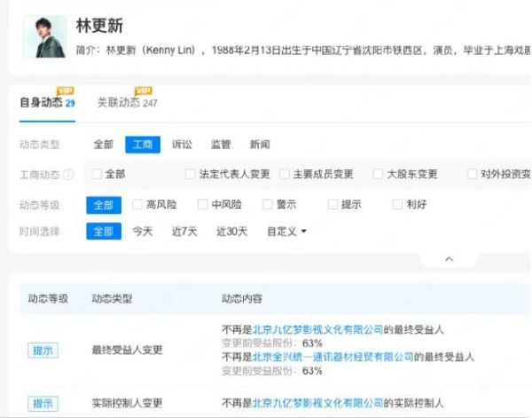Check the 对外投资变更 checkbox
Image resolution: width=532 pixels, height=418 pixels.
click(x=472, y=174)
